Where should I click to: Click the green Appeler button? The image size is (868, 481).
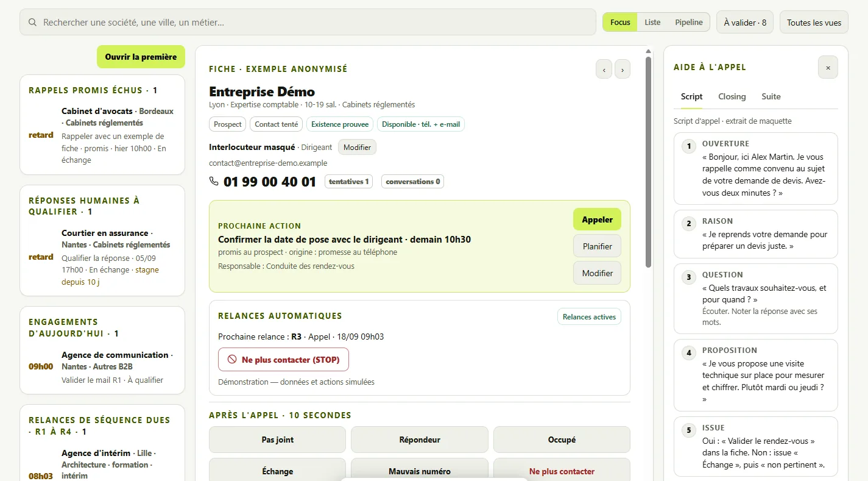[597, 219]
